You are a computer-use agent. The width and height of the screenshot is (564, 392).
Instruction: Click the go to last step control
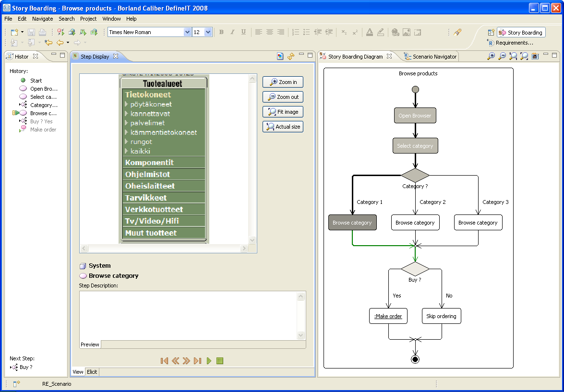click(x=197, y=361)
